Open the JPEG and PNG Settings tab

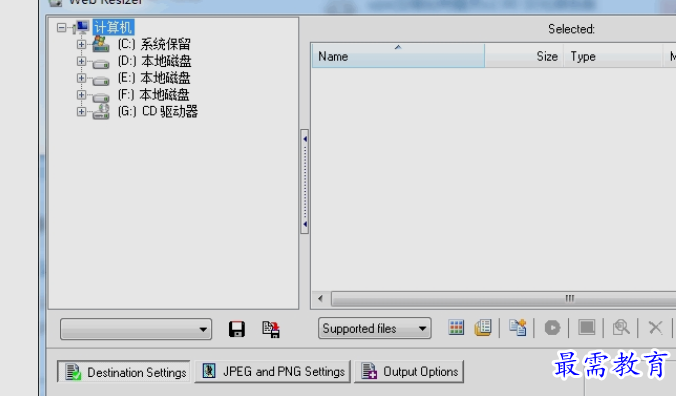(272, 371)
